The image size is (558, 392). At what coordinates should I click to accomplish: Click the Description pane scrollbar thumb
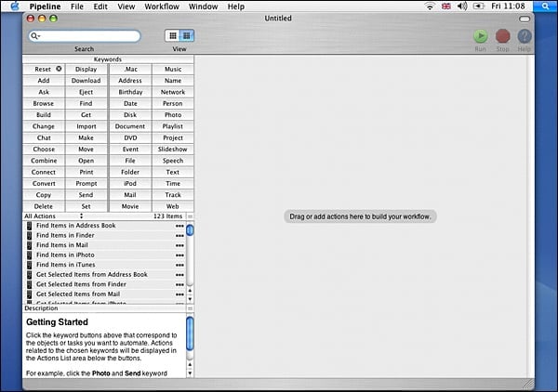click(x=190, y=333)
